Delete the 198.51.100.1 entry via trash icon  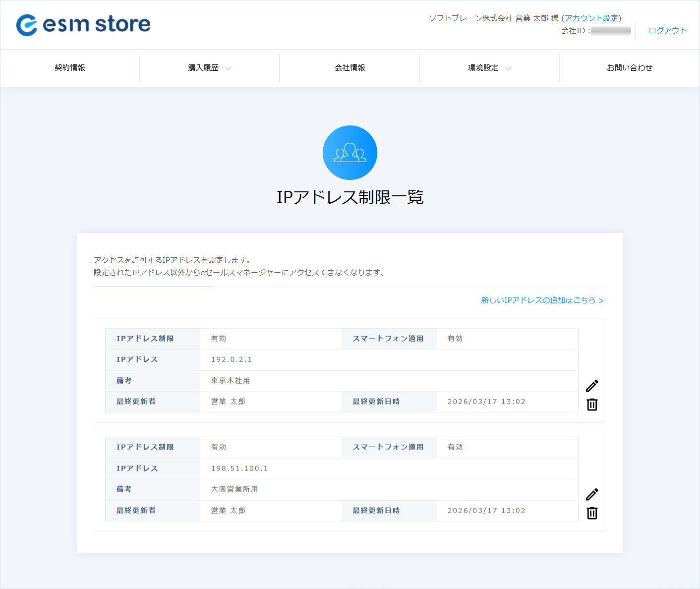pos(592,513)
